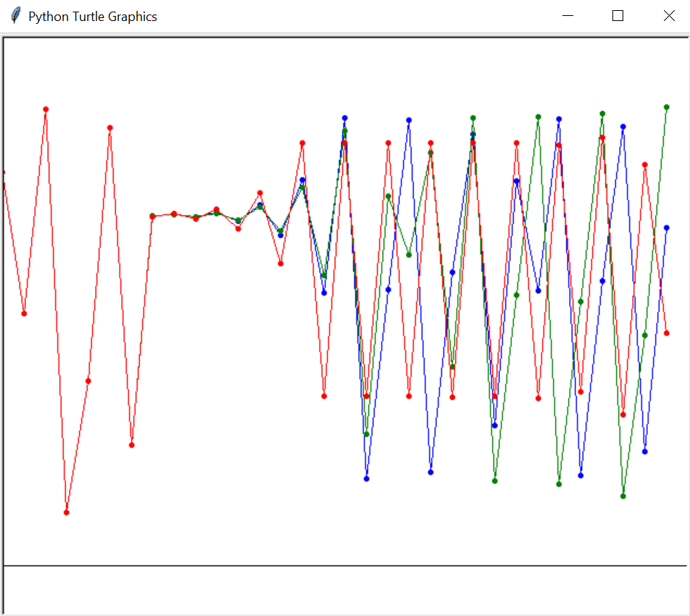Maximize the Turtle Graphics window

tap(618, 16)
